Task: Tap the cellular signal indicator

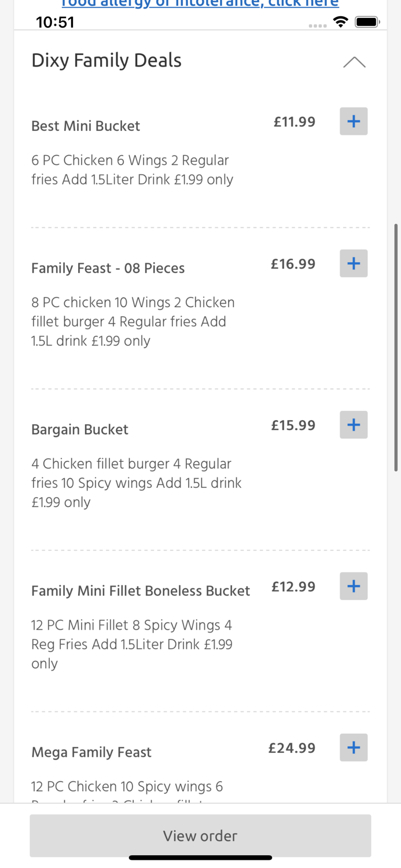Action: coord(318,25)
